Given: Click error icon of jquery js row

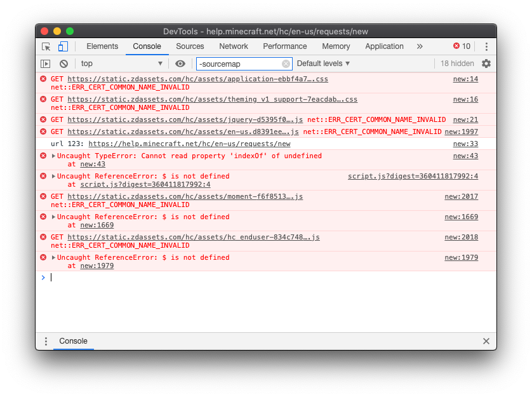Looking at the screenshot, I should [x=43, y=120].
